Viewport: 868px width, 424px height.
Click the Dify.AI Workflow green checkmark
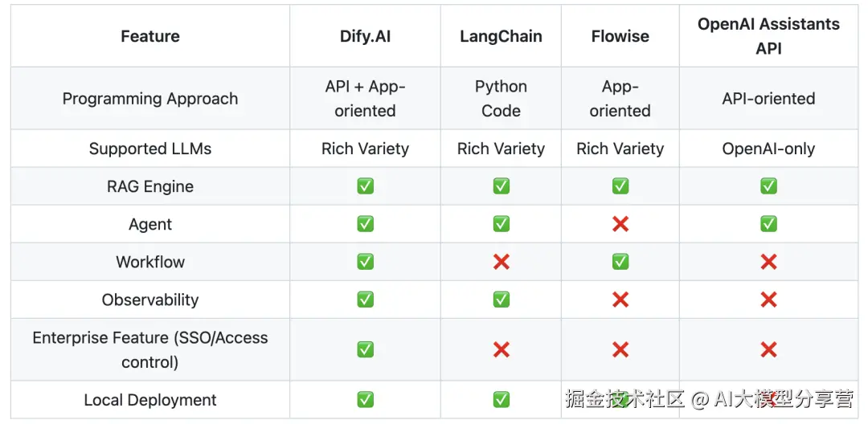[365, 262]
